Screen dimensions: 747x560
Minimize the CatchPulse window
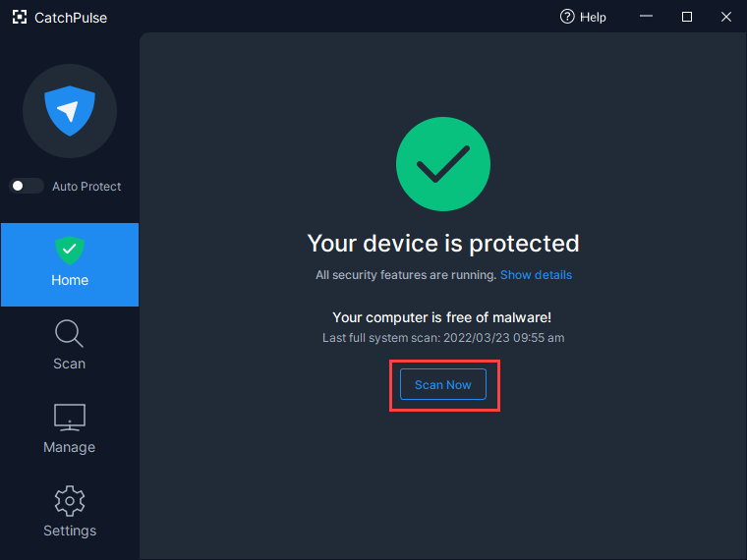coord(646,16)
